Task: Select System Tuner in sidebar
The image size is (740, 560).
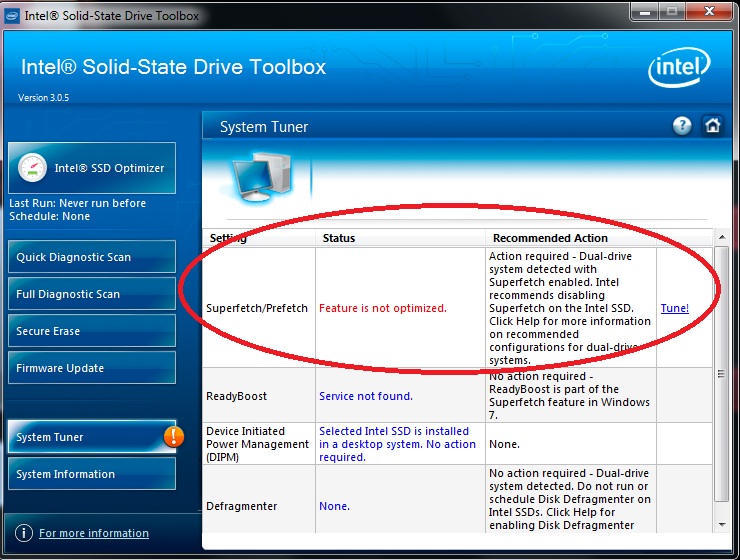Action: pyautogui.click(x=92, y=437)
